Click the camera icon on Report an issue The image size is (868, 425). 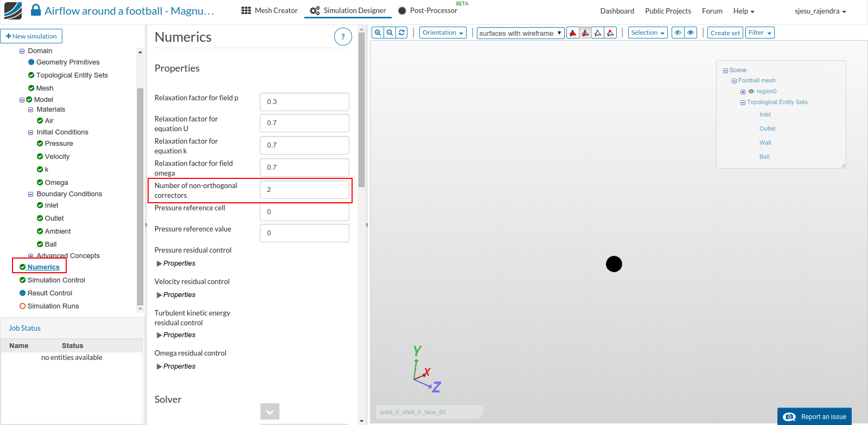click(x=789, y=417)
